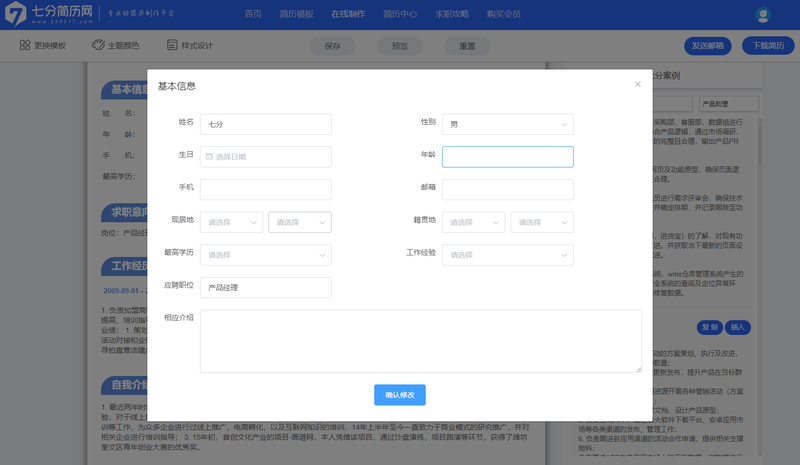800x465 pixels.
Task: Open 购买会员 in the top menu
Action: pos(504,14)
